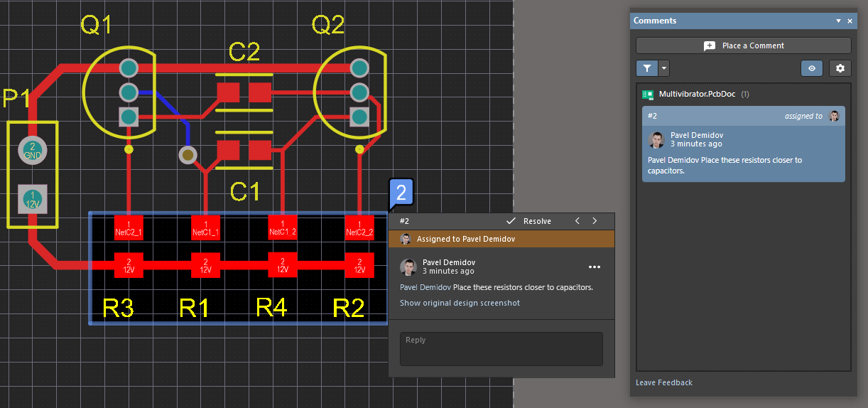
Task: Click Show original design screenshot link
Action: pyautogui.click(x=460, y=303)
